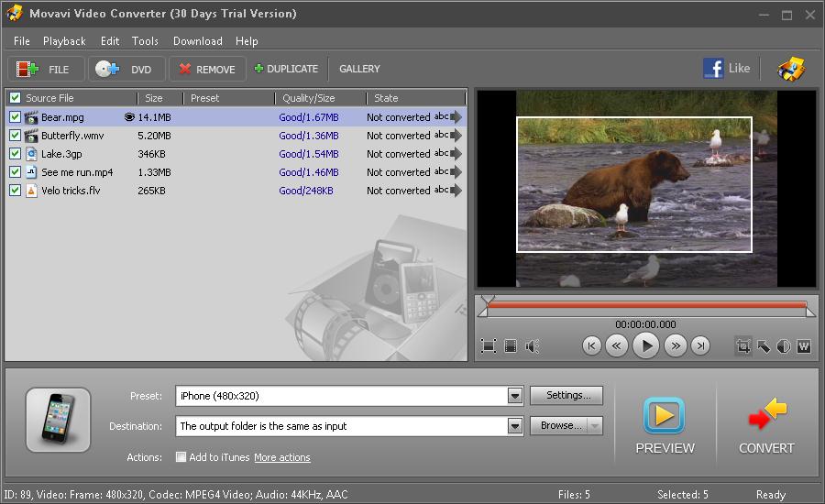Viewport: 825px width, 504px height.
Task: Click the Lake.3gp file type icon
Action: [x=31, y=154]
